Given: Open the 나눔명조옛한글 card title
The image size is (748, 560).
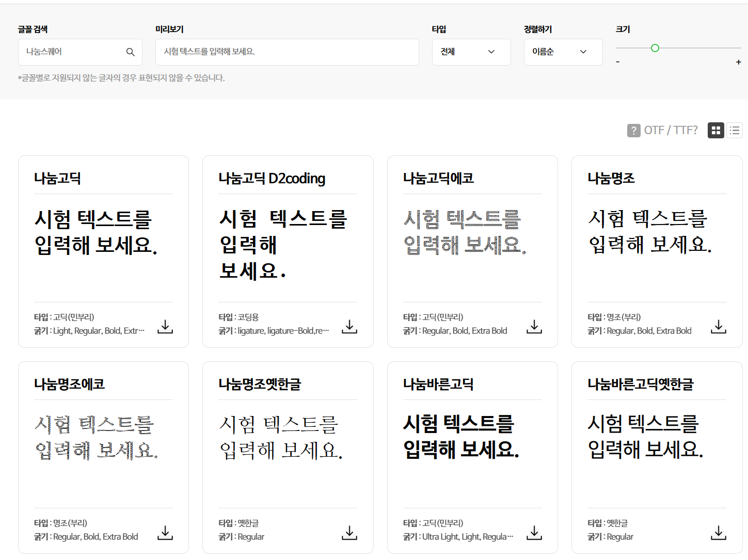Looking at the screenshot, I should point(260,385).
